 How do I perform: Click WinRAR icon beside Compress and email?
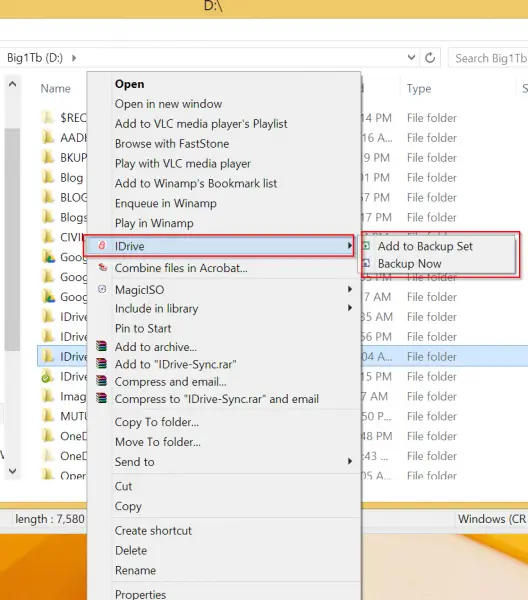tap(101, 381)
